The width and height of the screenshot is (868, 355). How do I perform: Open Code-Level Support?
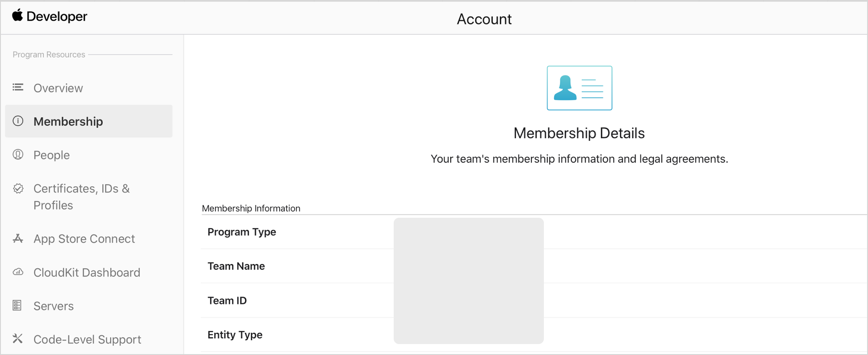click(x=87, y=339)
